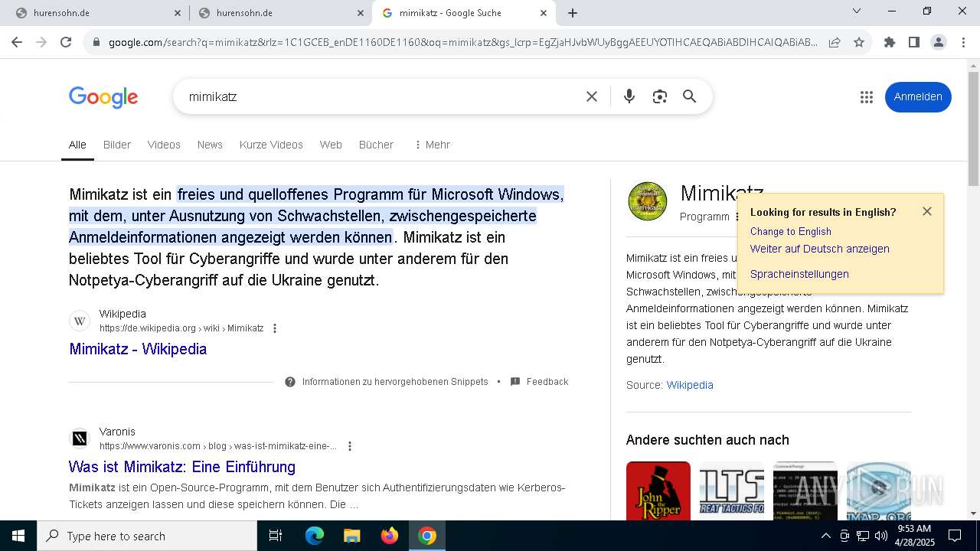Open Mimikatz logo image in panel

647,201
